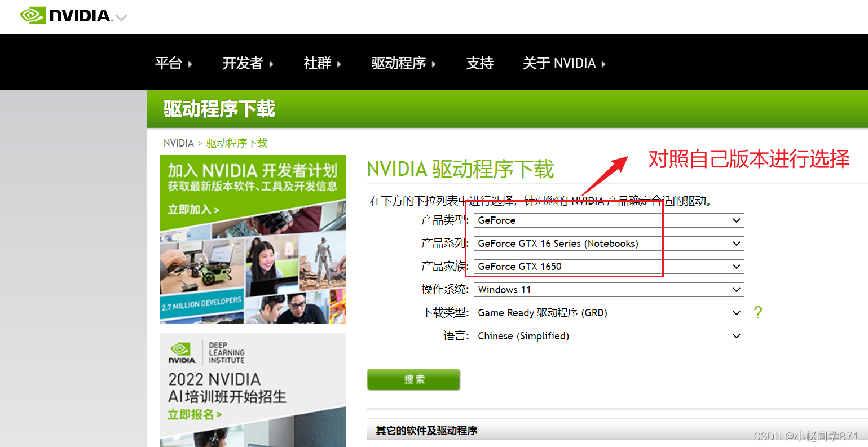
Task: Open the 驱动程序 navigation menu
Action: (403, 63)
